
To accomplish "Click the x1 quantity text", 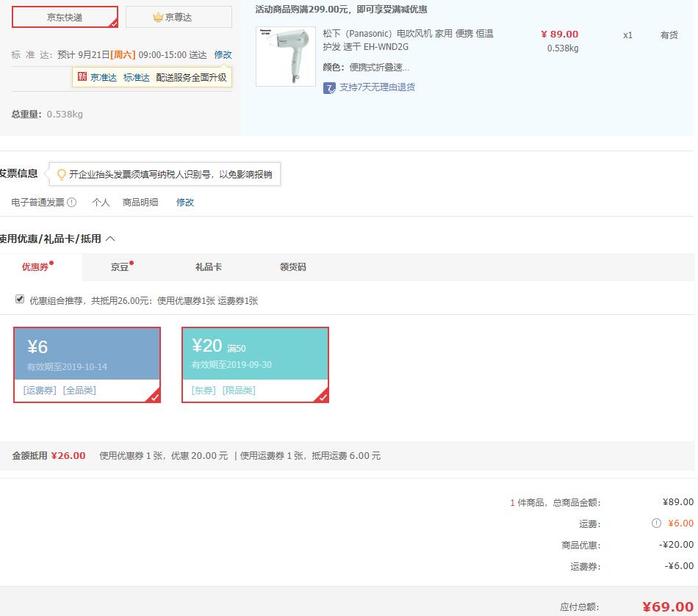I will pos(627,35).
